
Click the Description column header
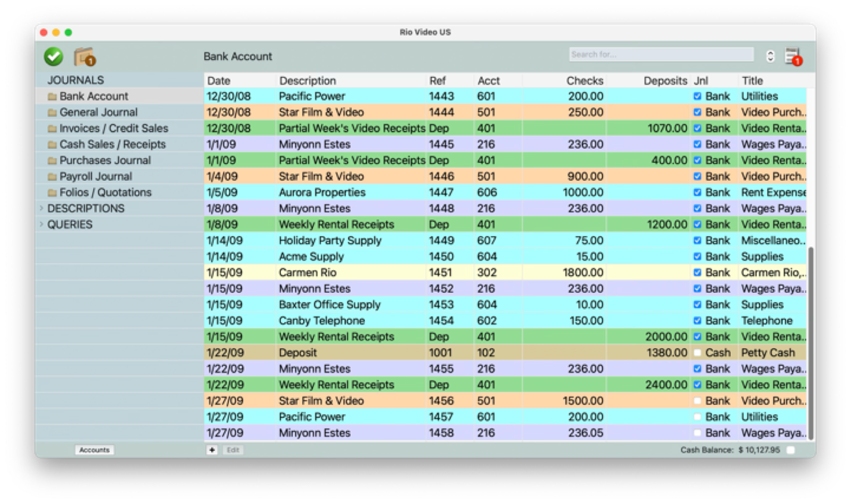pos(307,80)
